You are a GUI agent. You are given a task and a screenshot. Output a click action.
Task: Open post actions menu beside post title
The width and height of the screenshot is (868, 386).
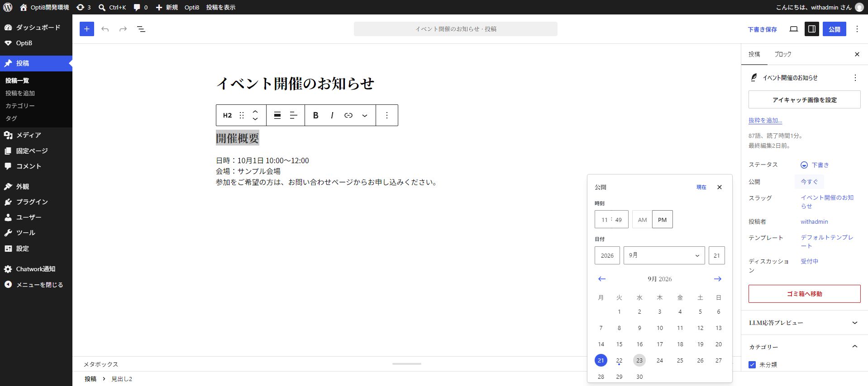(x=855, y=78)
